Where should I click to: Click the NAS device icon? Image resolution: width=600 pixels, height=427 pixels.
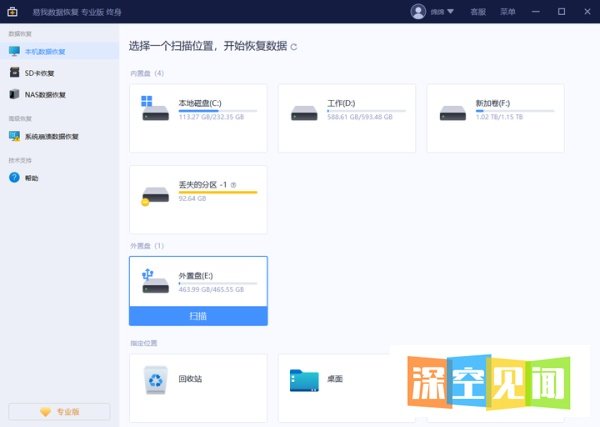pos(14,94)
